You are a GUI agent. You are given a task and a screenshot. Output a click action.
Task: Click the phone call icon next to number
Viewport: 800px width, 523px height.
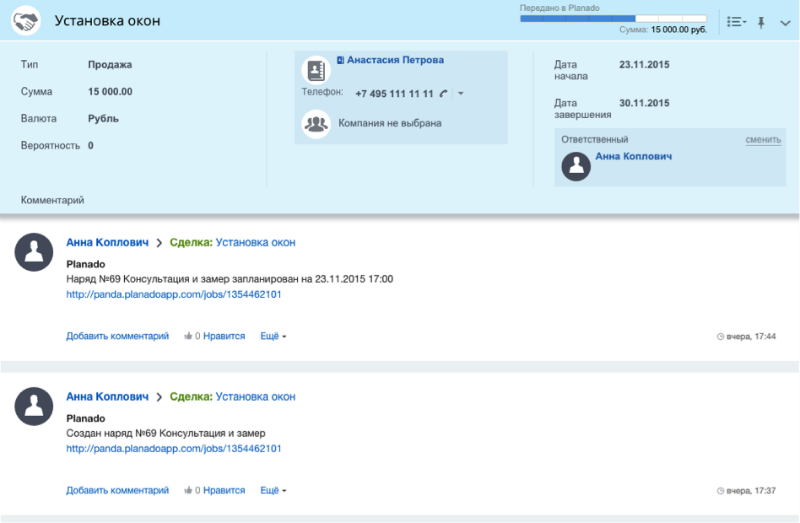pos(443,93)
